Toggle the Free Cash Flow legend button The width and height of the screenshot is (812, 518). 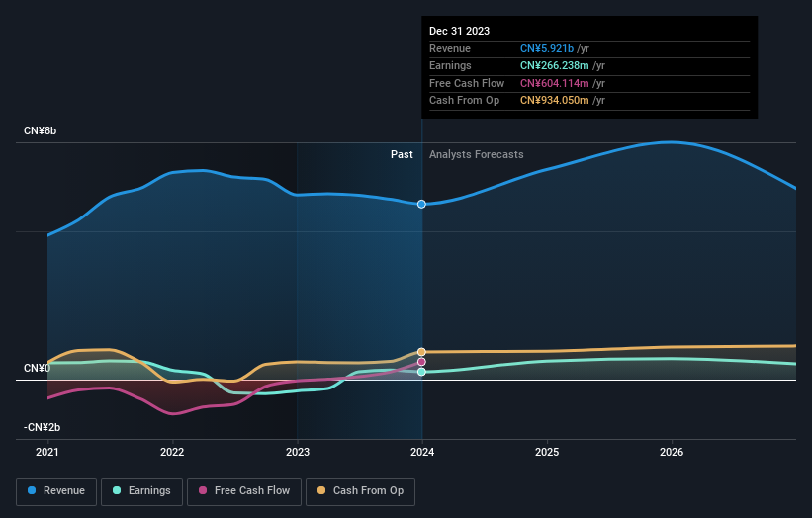[x=244, y=491]
